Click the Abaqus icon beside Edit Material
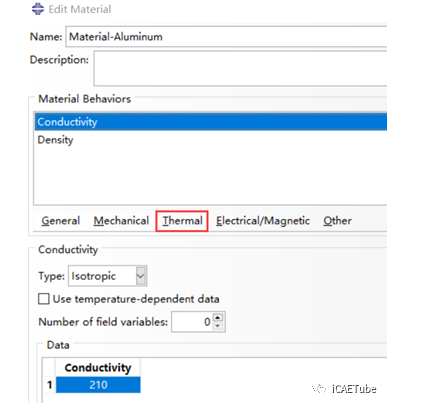This screenshot has height=416, width=438. [x=38, y=9]
